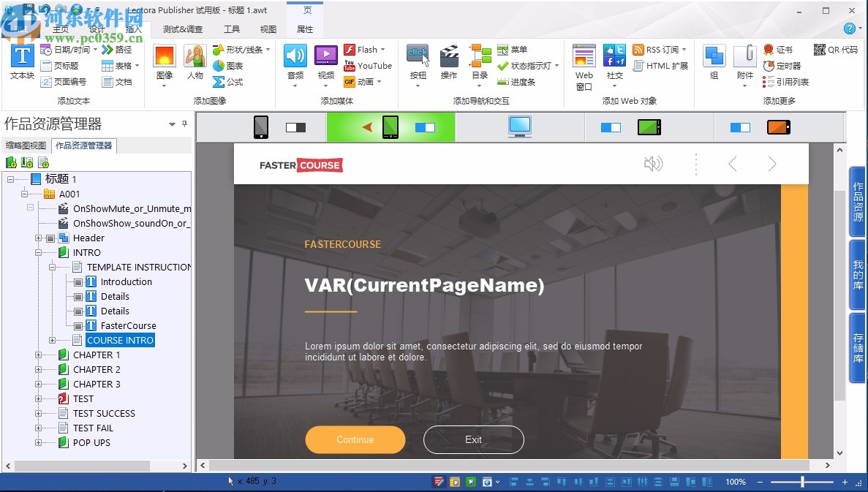The image size is (868, 492).
Task: Click next arrow on course header
Action: click(x=771, y=164)
